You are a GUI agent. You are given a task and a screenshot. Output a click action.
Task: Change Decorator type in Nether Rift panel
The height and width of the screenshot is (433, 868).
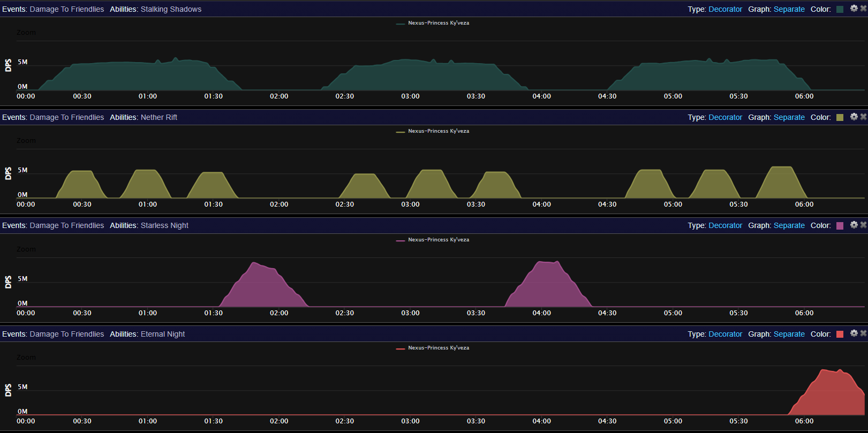coord(725,117)
